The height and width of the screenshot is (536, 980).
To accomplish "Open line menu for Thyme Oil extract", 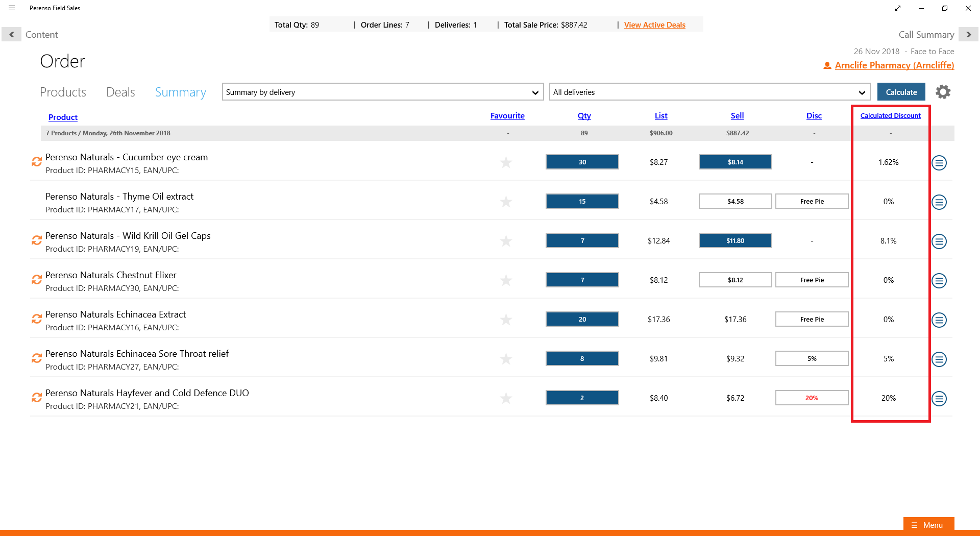I will pyautogui.click(x=939, y=202).
